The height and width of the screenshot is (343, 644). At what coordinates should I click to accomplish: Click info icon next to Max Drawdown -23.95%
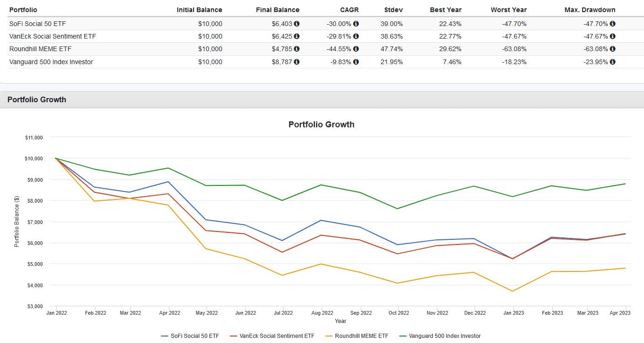pyautogui.click(x=613, y=62)
